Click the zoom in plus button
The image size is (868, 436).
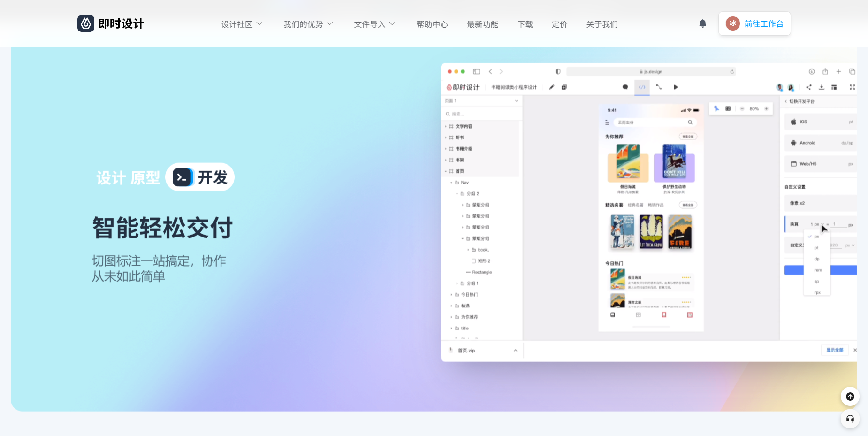[766, 108]
